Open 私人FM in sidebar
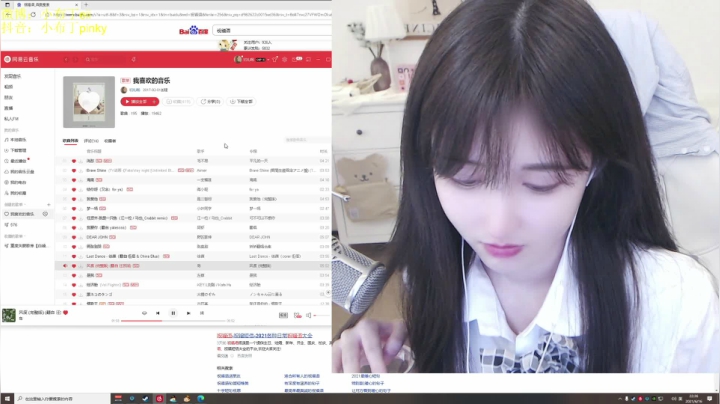This screenshot has height=404, width=720. pos(11,119)
